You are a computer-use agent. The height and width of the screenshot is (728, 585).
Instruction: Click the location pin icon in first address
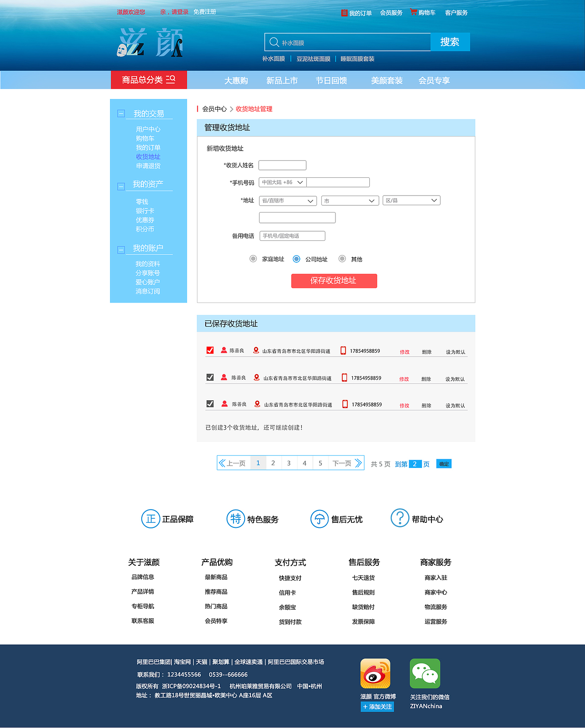[x=256, y=350]
